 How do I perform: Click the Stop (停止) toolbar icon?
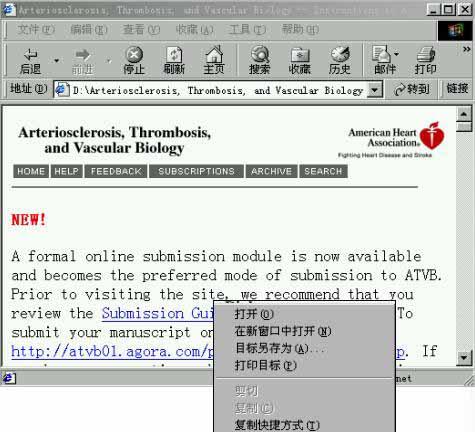tap(134, 60)
